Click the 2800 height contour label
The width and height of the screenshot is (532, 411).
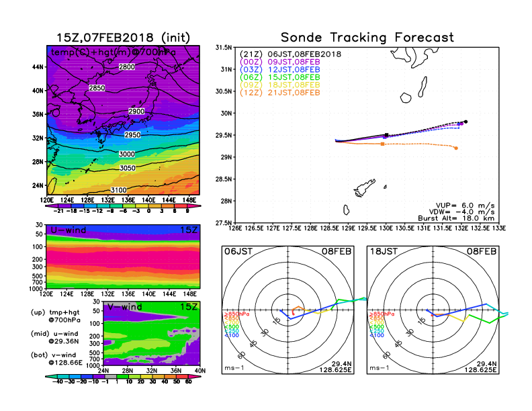(126, 67)
